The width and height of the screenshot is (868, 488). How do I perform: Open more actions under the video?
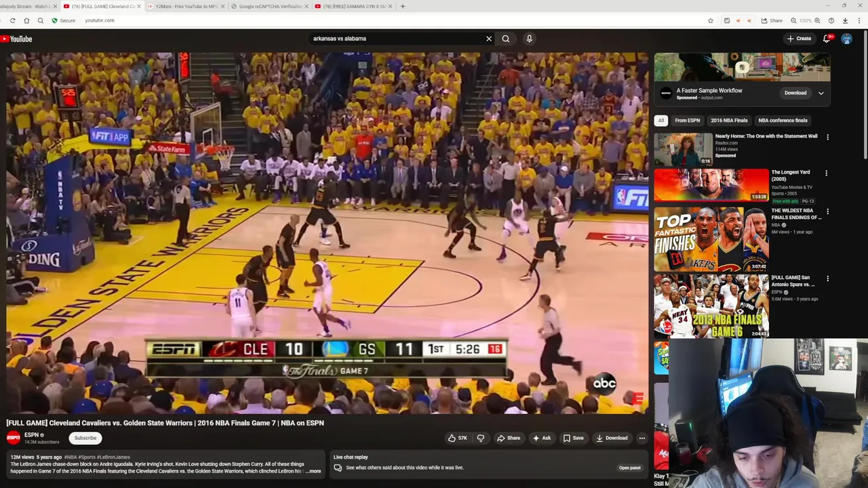click(x=642, y=438)
